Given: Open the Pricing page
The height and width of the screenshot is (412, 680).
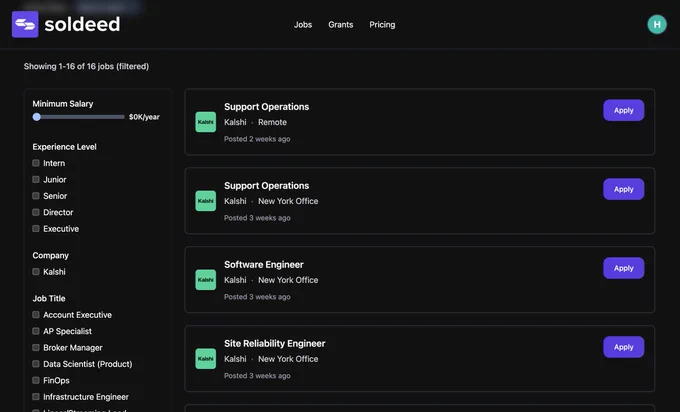Looking at the screenshot, I should (x=382, y=25).
